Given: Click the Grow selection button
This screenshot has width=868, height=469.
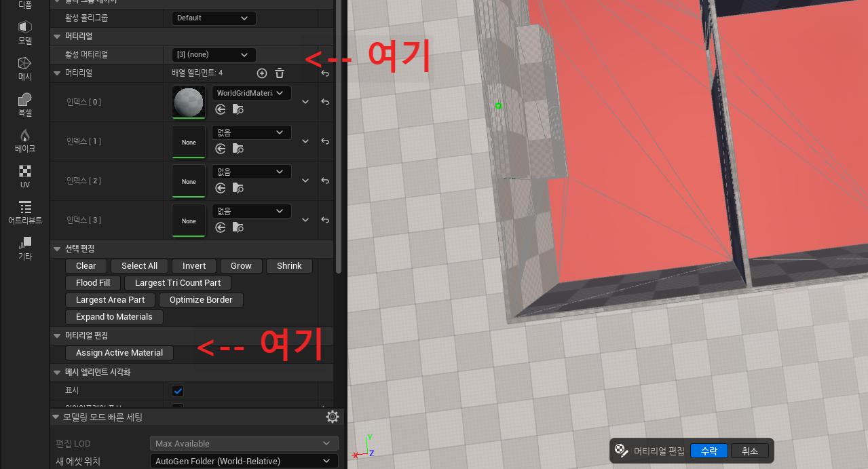Looking at the screenshot, I should tap(241, 266).
